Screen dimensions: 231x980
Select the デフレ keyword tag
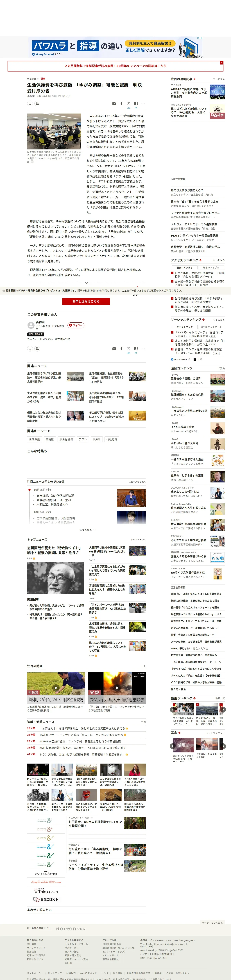point(83,439)
